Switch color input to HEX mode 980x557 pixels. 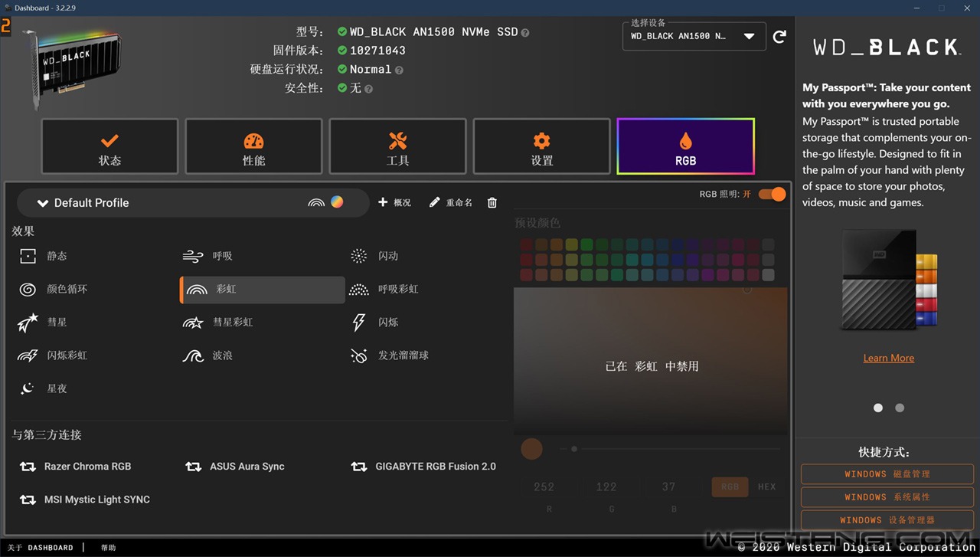[x=766, y=487]
